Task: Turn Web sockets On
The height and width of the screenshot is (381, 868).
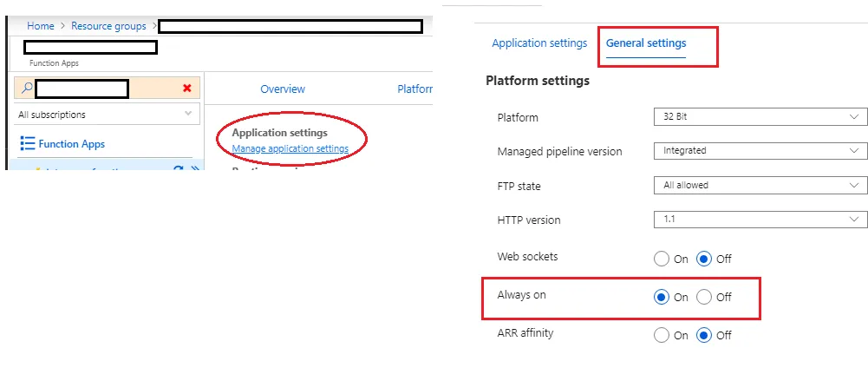Action: point(662,259)
